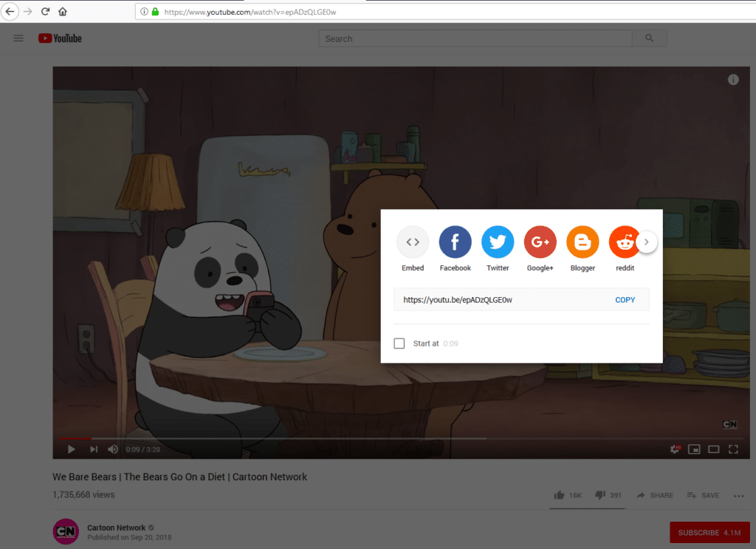Share the video on Twitter

[x=498, y=242]
